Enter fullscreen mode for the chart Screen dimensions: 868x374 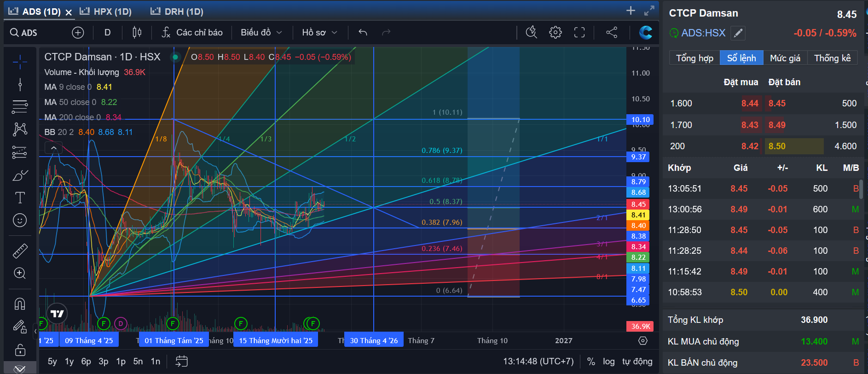tap(579, 32)
